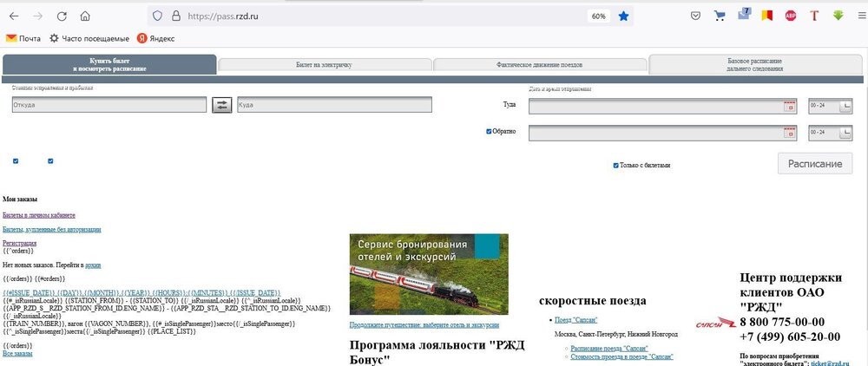Screen dimensions: 868x366
Task: Open the Обратно time range dropdown
Action: click(x=831, y=133)
